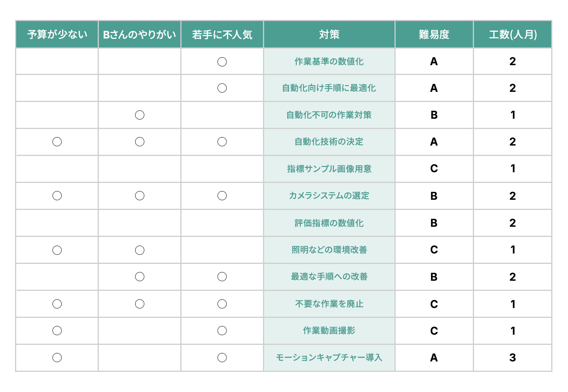Click the 難易度 column header

[x=434, y=34]
